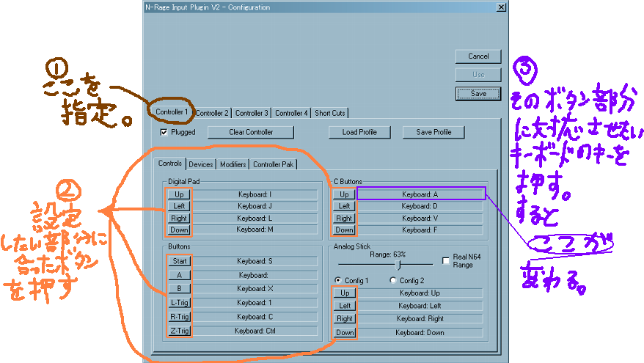644x363 pixels.
Task: Click the 'Keyboard: Right' analog field
Action: click(420, 319)
